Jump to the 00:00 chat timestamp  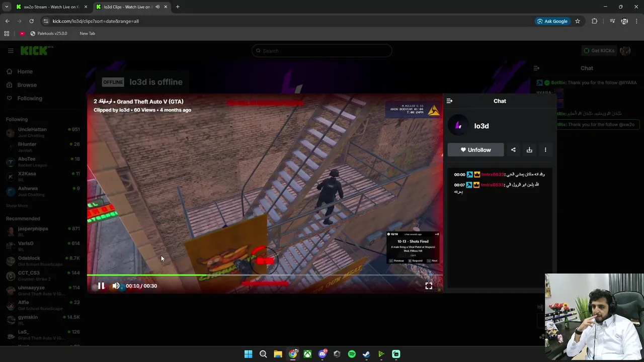pos(459,174)
